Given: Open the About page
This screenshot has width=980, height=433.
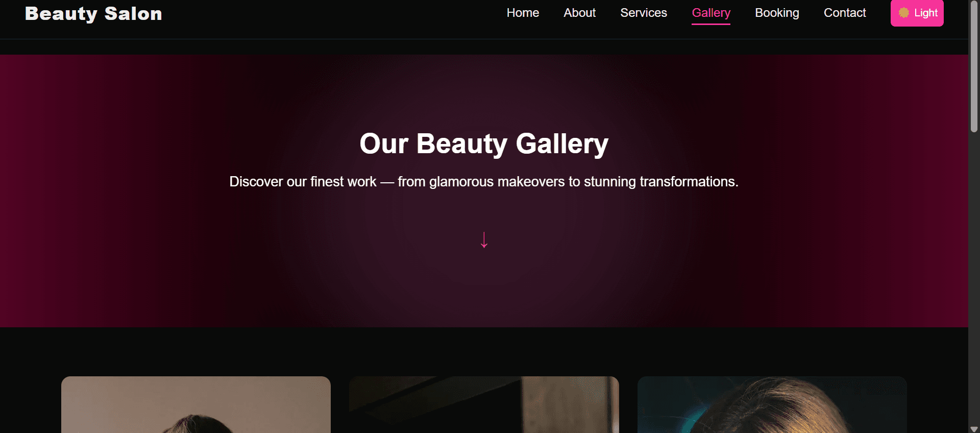Looking at the screenshot, I should [x=579, y=13].
